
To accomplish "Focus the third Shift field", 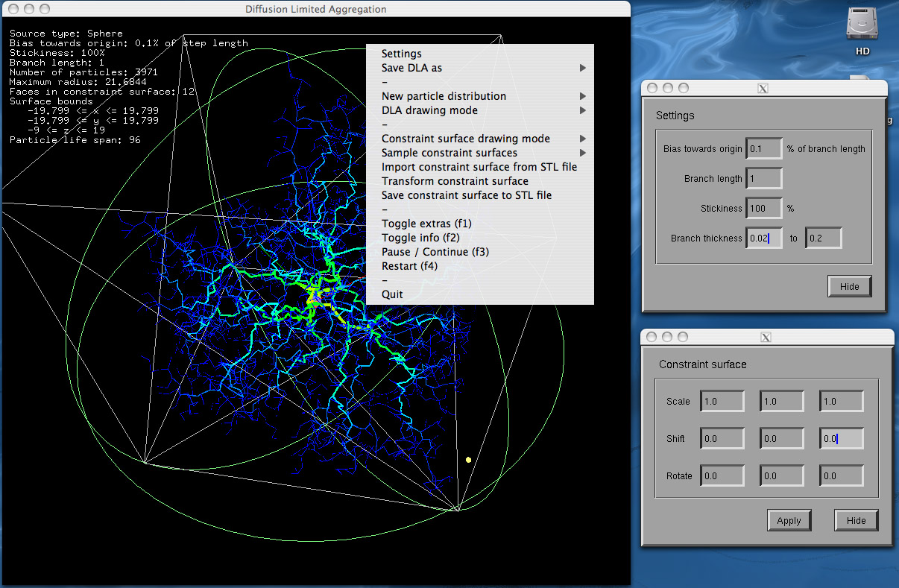I will pos(842,438).
